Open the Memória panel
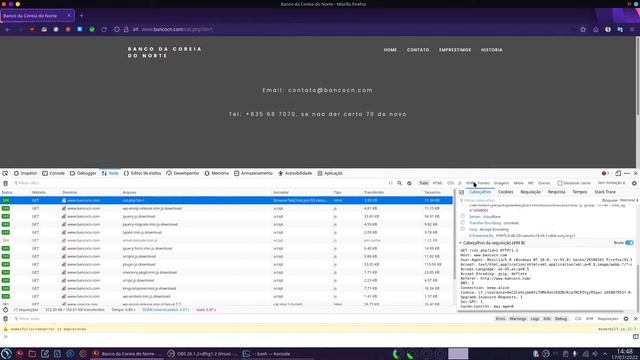 [x=217, y=173]
